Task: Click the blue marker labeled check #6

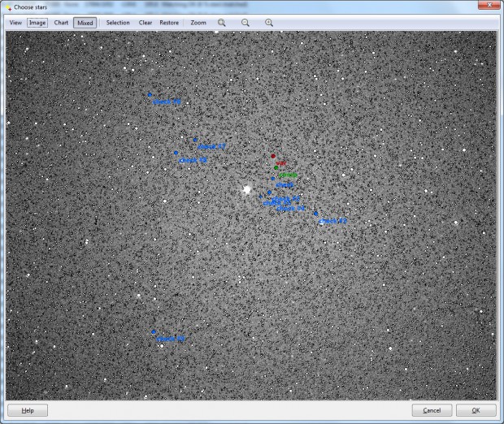Action: point(150,95)
